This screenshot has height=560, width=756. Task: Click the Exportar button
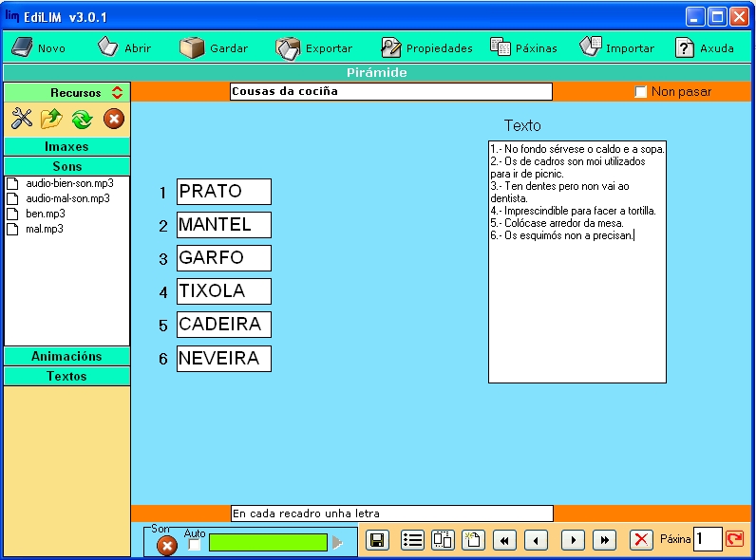pos(314,47)
